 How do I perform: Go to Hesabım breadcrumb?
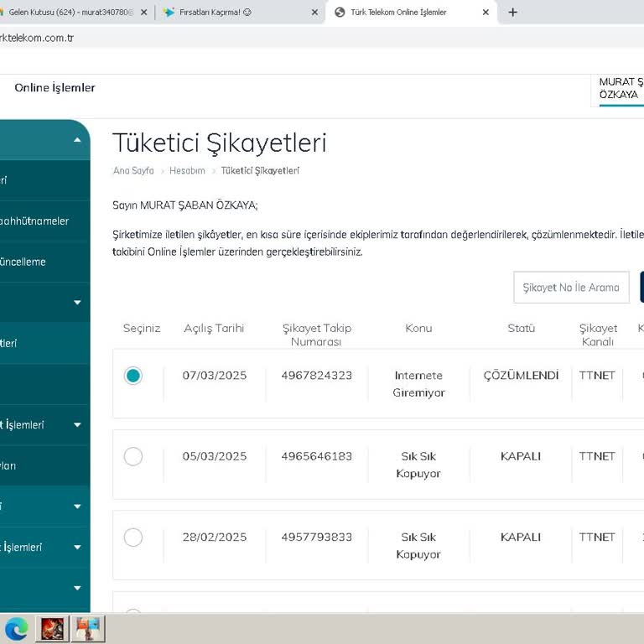(x=187, y=170)
